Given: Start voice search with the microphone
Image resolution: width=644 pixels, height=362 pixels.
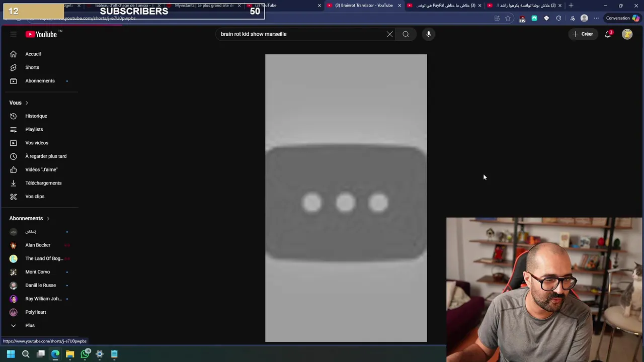Looking at the screenshot, I should coord(429,34).
